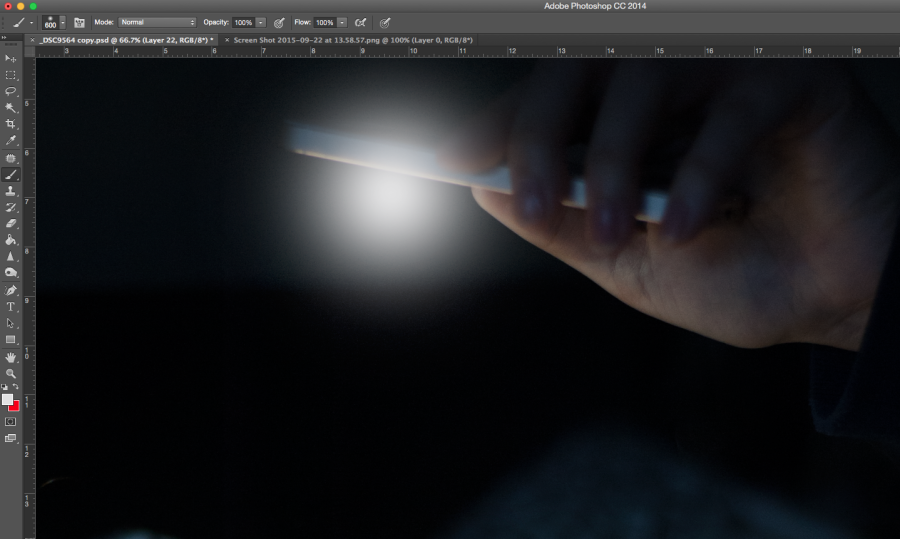The height and width of the screenshot is (539, 900).
Task: Select the Rectangle shape tool
Action: pos(10,340)
